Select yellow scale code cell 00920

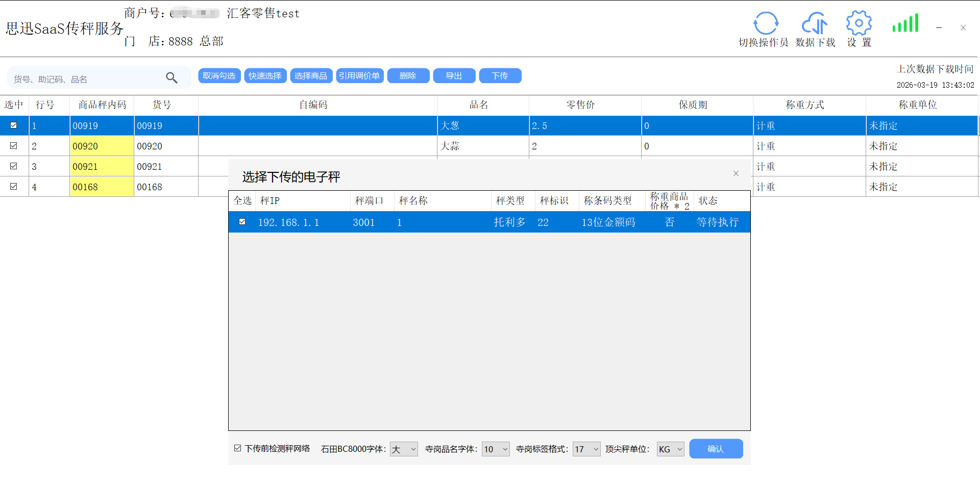(102, 146)
